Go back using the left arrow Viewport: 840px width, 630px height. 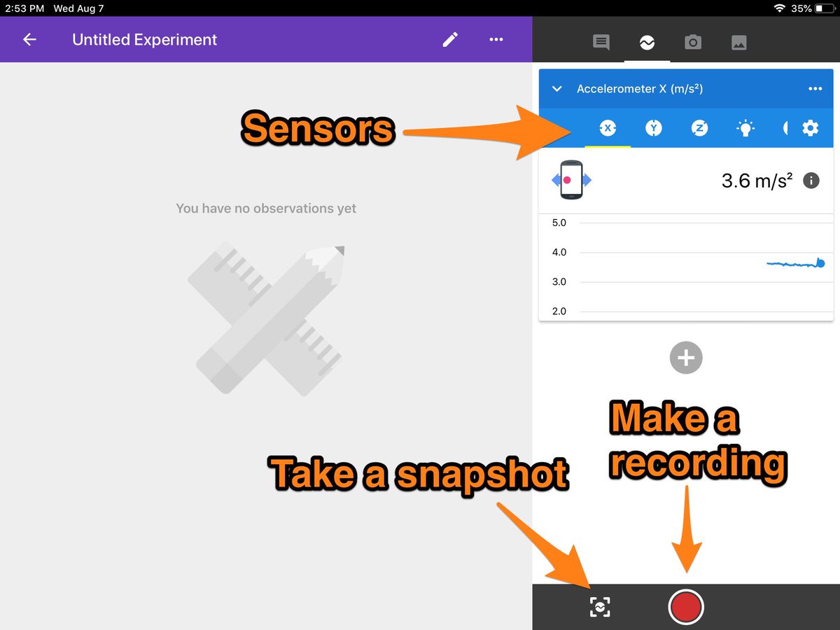(29, 40)
